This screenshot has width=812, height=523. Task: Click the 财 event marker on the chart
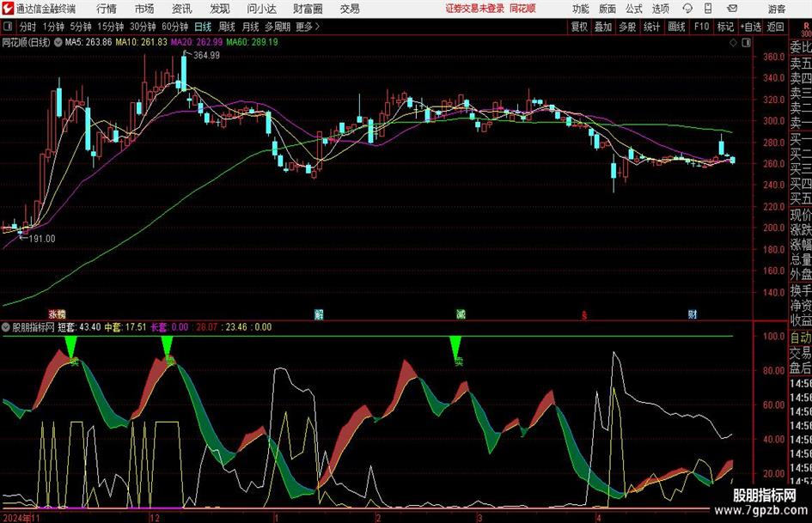692,313
